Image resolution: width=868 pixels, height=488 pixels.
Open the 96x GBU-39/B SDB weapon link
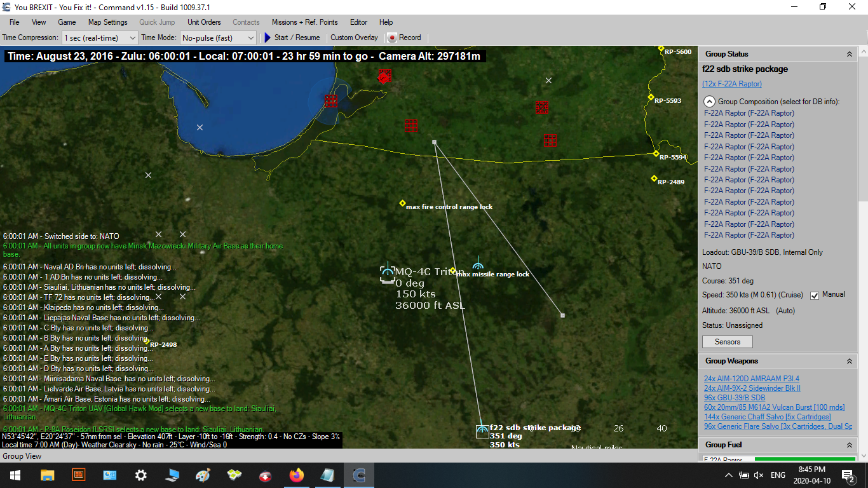pyautogui.click(x=735, y=398)
